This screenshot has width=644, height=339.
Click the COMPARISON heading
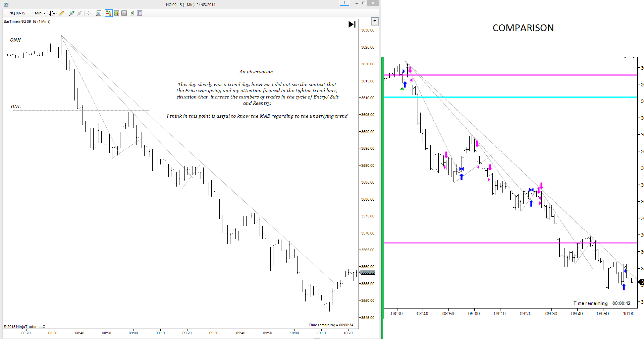pyautogui.click(x=523, y=28)
